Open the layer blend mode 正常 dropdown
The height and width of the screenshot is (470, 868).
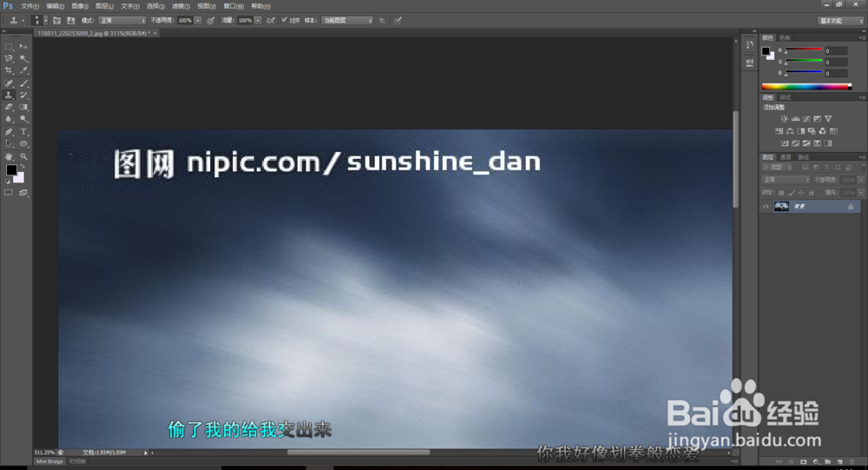point(786,180)
